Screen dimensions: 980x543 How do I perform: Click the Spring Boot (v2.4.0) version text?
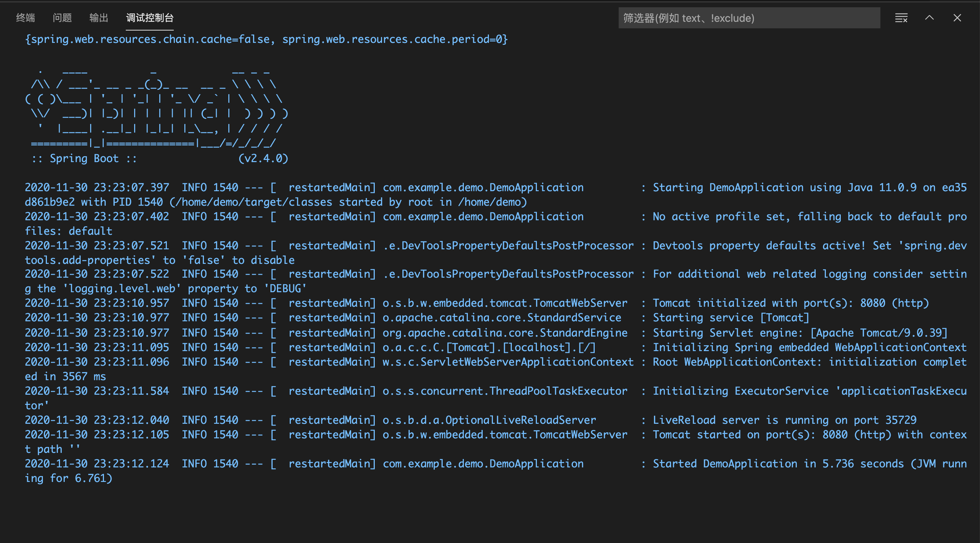click(x=263, y=158)
